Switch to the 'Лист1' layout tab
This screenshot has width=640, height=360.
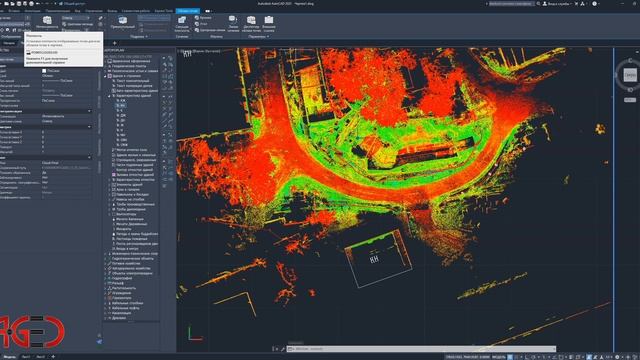tap(26, 357)
